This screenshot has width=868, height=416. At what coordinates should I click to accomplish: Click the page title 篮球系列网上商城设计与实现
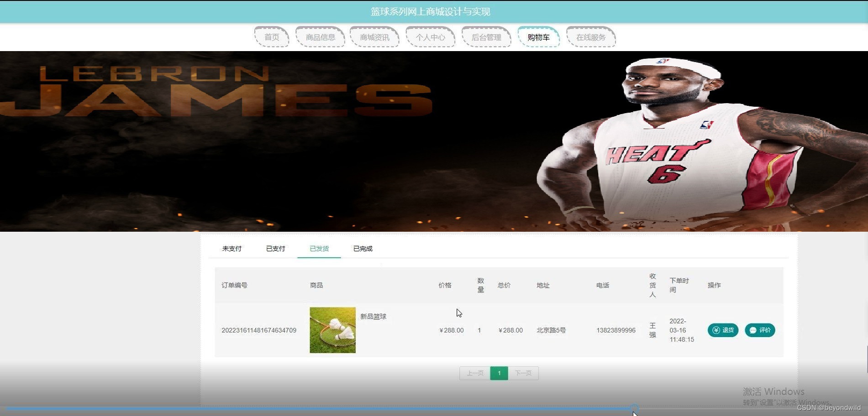[430, 11]
